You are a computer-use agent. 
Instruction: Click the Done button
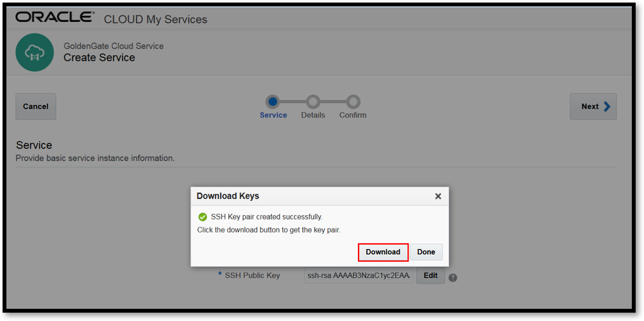coord(426,252)
